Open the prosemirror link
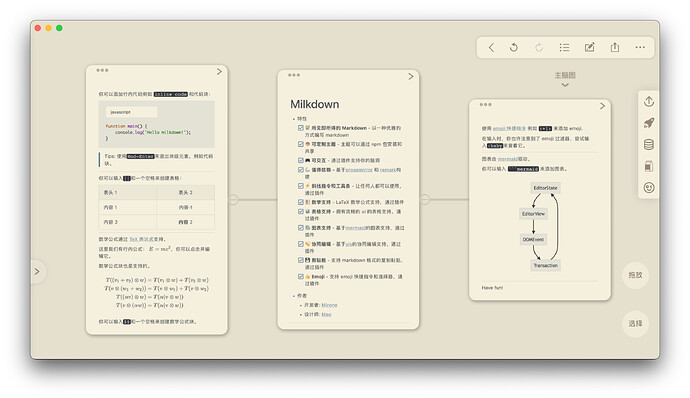 tap(359, 170)
